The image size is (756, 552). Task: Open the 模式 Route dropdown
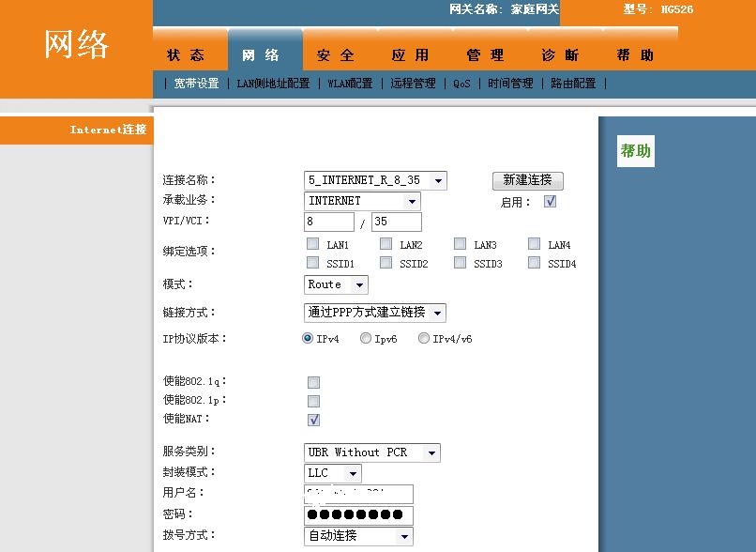tap(336, 284)
